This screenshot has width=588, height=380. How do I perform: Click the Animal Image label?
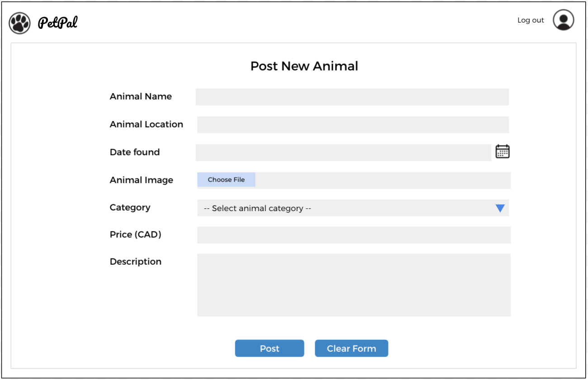(142, 180)
